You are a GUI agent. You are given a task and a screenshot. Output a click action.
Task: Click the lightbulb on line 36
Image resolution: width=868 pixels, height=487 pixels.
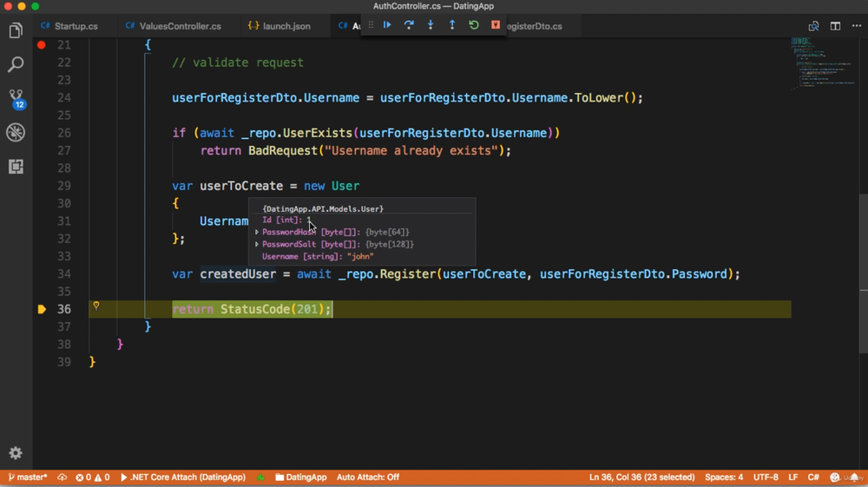pos(96,306)
